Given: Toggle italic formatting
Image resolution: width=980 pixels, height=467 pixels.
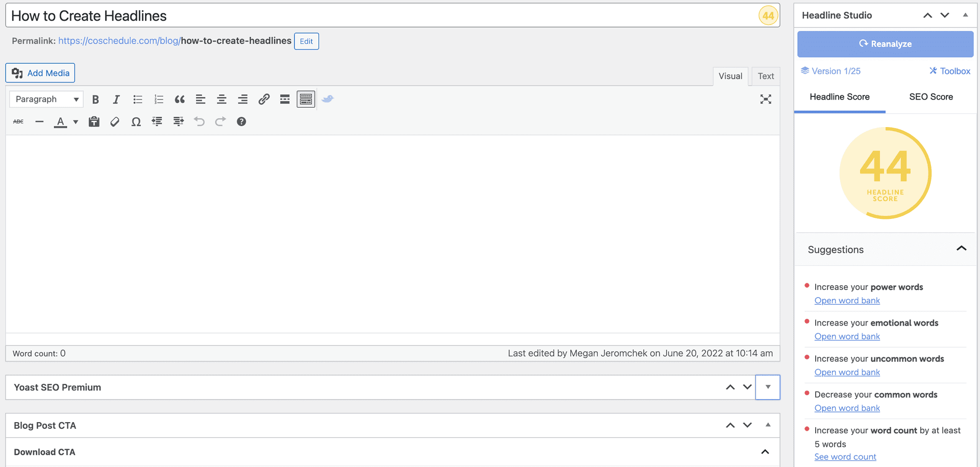Looking at the screenshot, I should coord(116,99).
